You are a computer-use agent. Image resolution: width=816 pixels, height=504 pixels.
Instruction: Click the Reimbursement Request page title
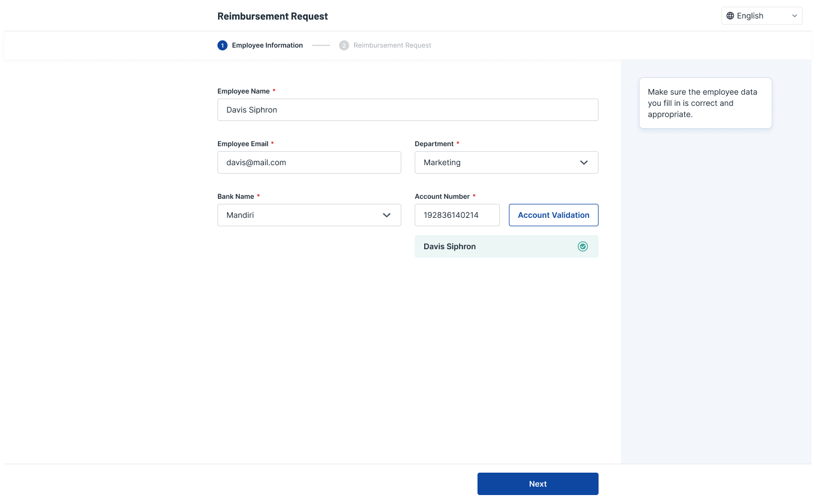click(x=272, y=16)
